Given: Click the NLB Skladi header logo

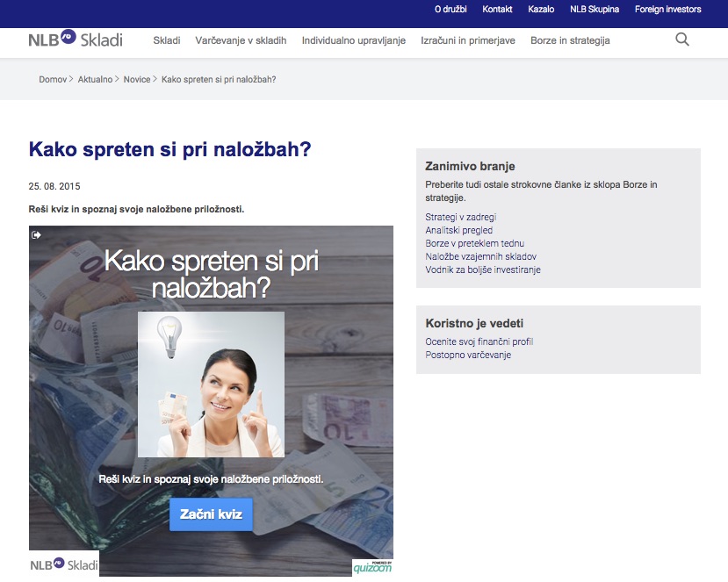Looking at the screenshot, I should [x=76, y=40].
